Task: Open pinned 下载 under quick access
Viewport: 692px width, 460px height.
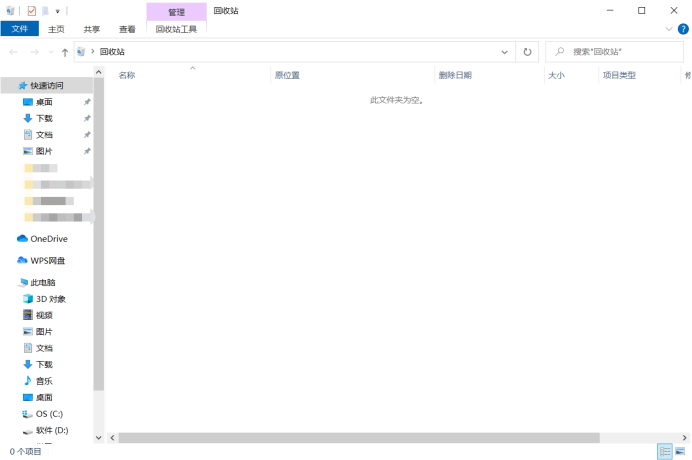Action: pos(44,118)
